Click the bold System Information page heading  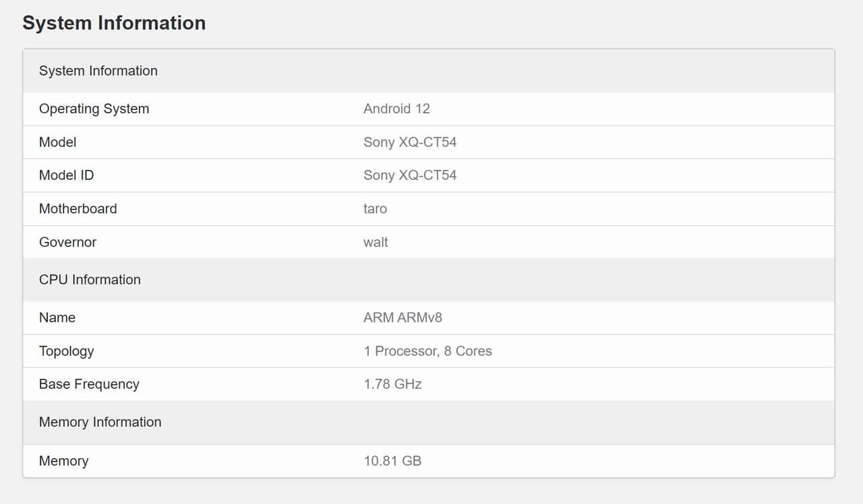click(114, 23)
